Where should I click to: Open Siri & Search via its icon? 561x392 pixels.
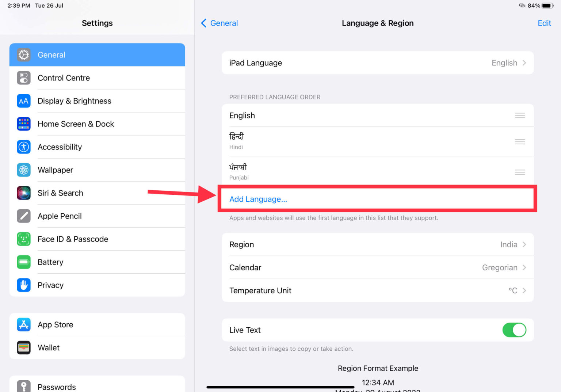(23, 193)
